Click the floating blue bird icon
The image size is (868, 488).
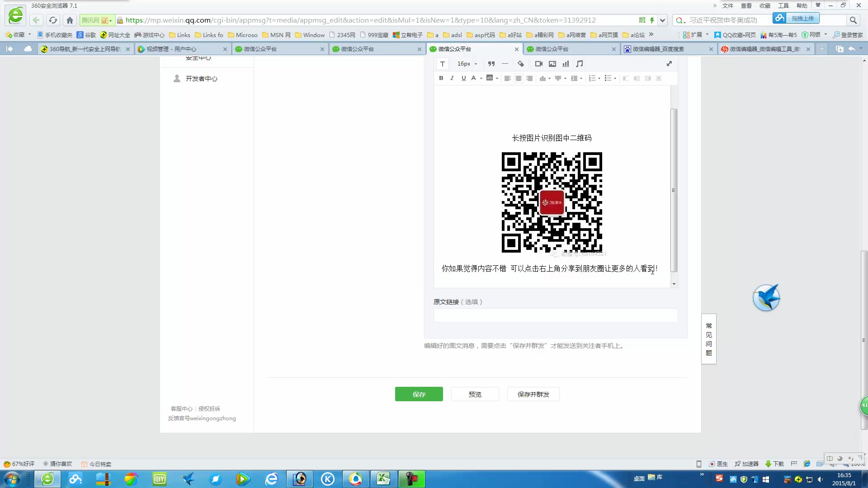point(767,297)
